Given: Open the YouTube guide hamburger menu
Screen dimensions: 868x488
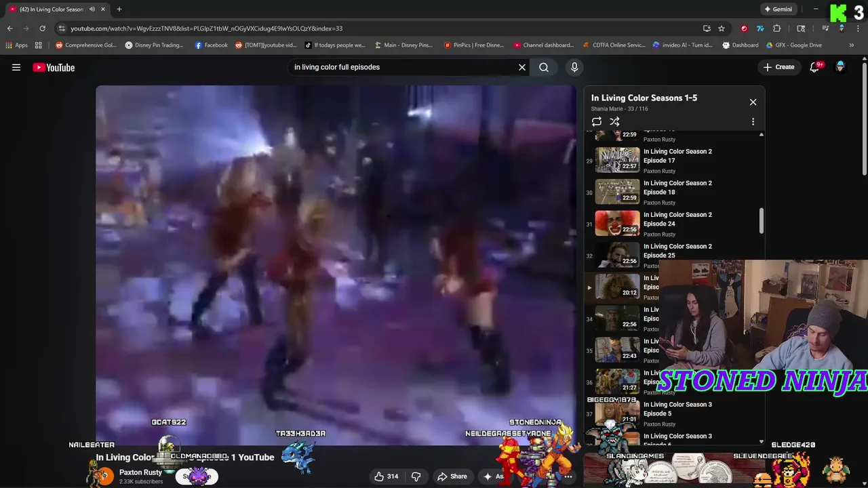Looking at the screenshot, I should click(16, 67).
